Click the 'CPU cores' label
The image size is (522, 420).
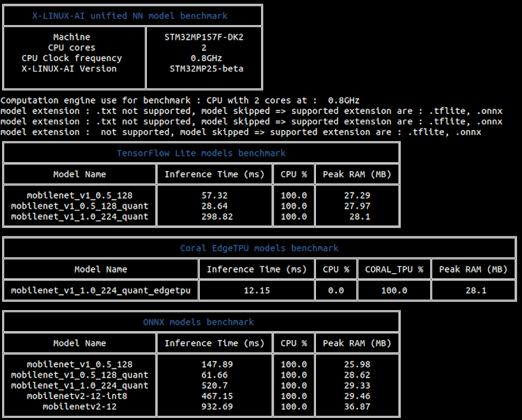point(72,47)
